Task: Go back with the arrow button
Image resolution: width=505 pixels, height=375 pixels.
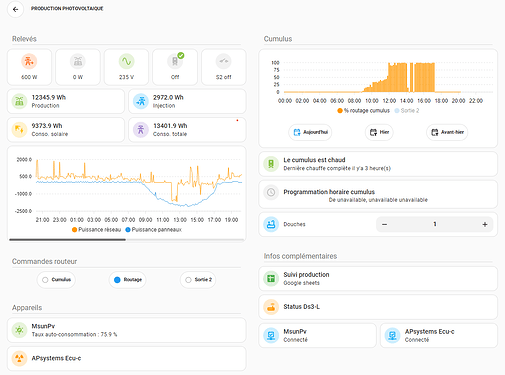Action: pos(15,9)
